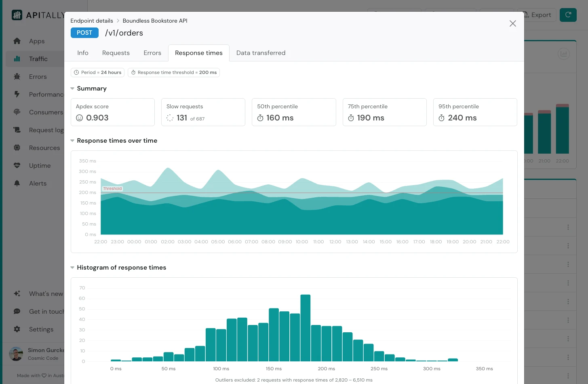
Task: Open the Request log scroll icon
Action: coord(17,130)
